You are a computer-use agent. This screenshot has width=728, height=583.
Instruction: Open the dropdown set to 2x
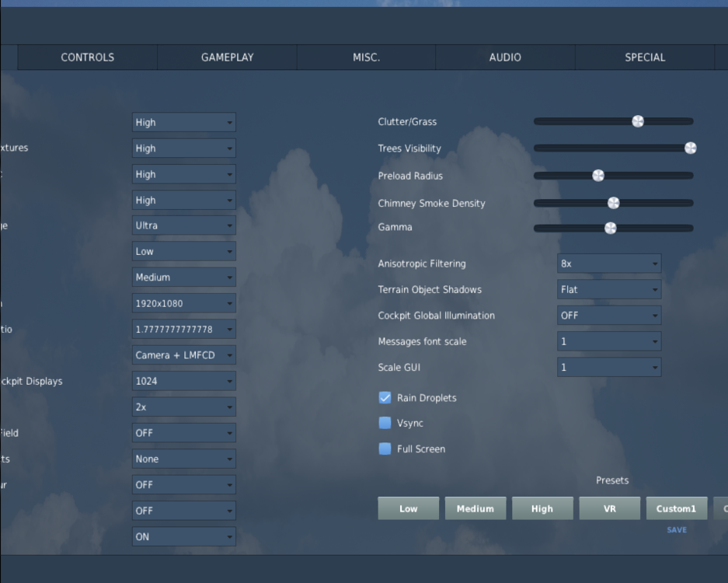[184, 407]
